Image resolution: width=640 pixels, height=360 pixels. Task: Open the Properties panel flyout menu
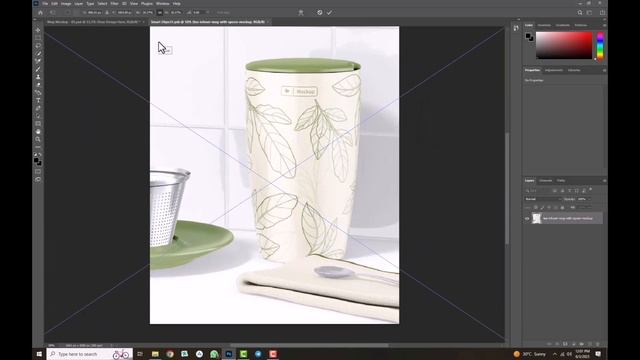pos(604,70)
